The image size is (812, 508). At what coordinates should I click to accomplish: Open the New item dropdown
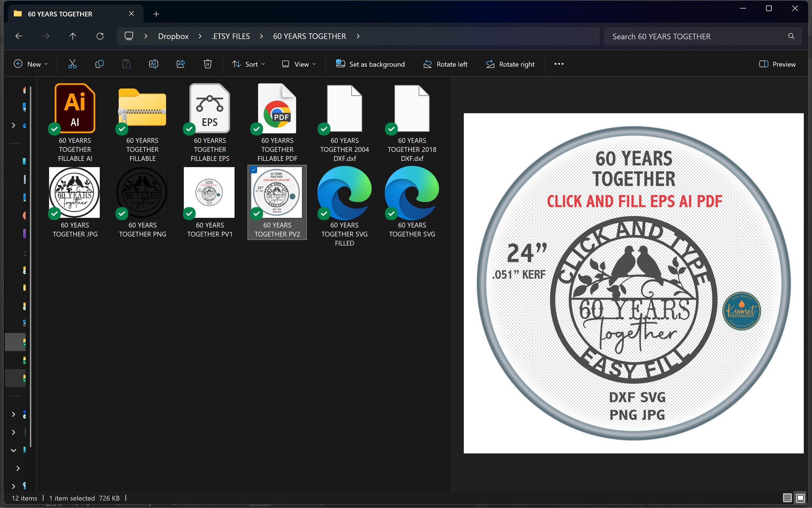(31, 64)
